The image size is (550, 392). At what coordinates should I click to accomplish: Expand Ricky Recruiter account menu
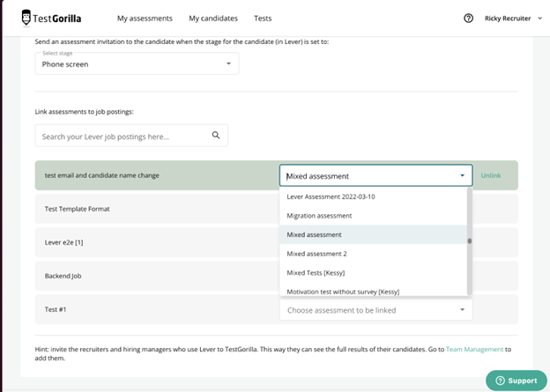pyautogui.click(x=513, y=18)
